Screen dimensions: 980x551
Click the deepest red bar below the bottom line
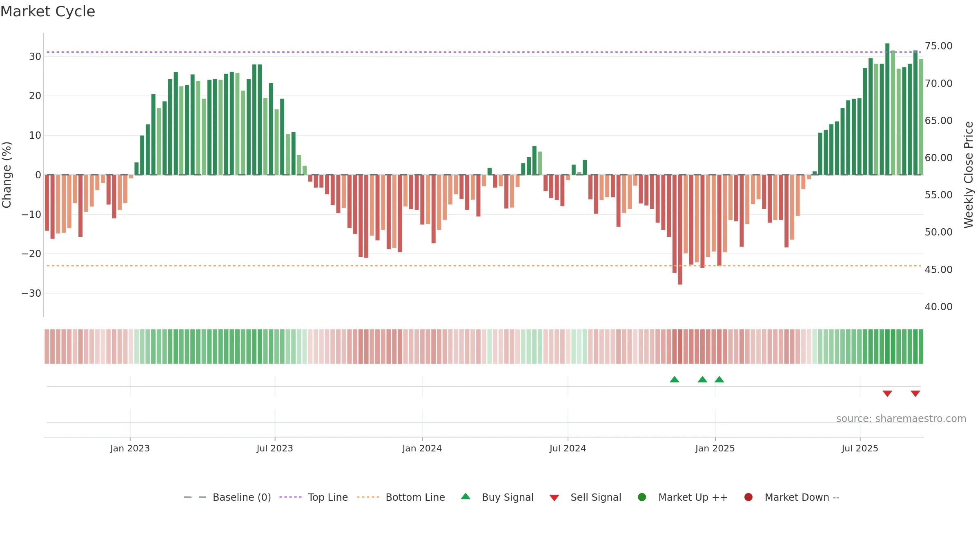[680, 230]
